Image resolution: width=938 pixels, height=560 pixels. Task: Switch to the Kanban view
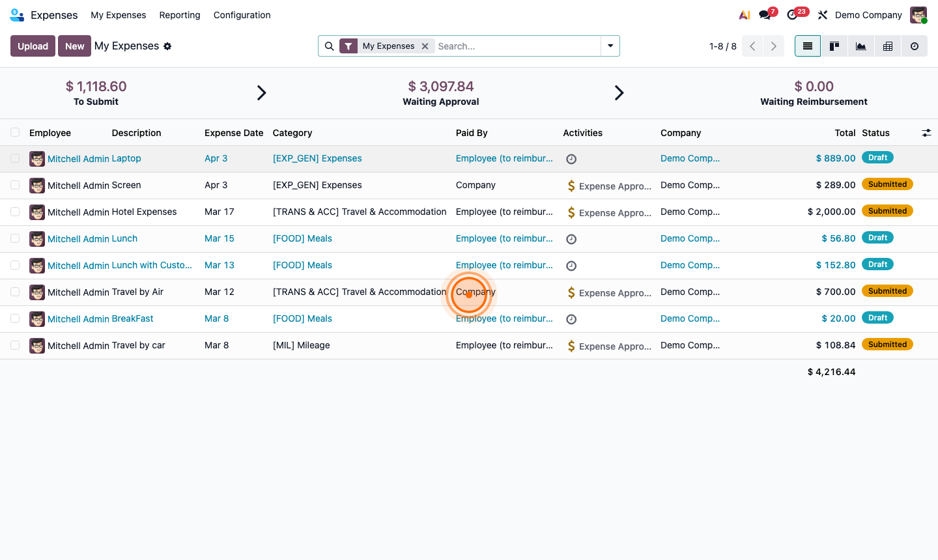[834, 46]
